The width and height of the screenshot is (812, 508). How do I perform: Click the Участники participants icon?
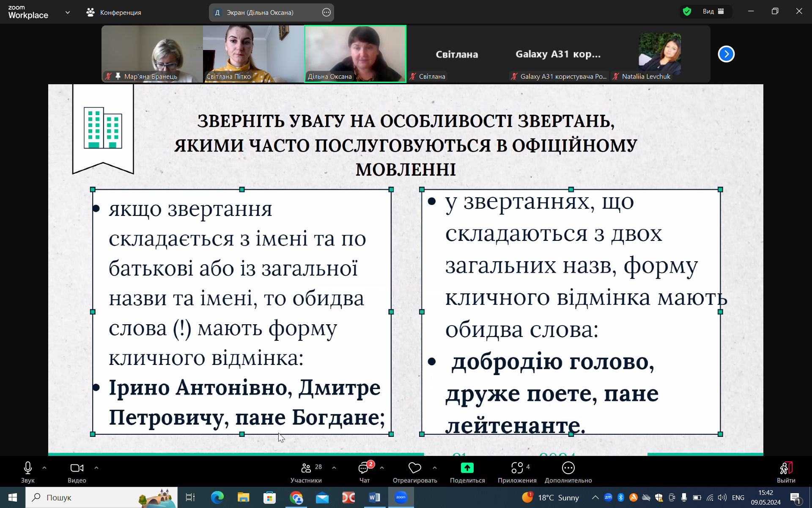[306, 468]
